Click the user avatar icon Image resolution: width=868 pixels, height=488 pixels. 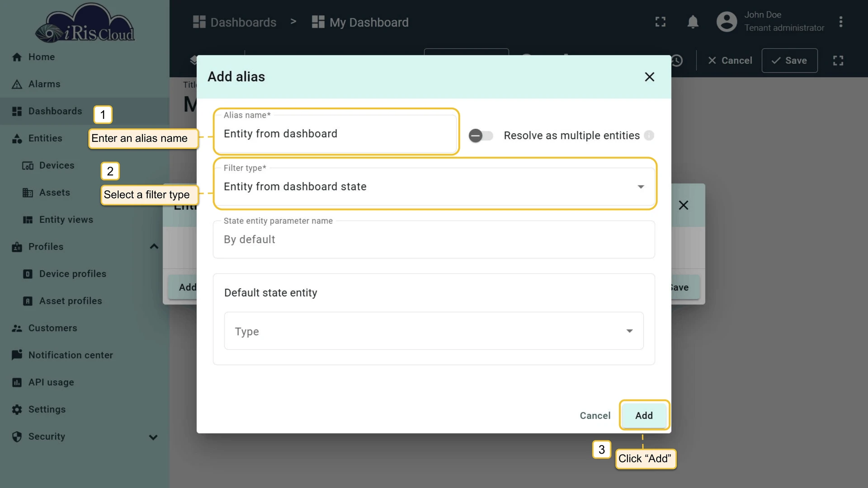pyautogui.click(x=727, y=22)
